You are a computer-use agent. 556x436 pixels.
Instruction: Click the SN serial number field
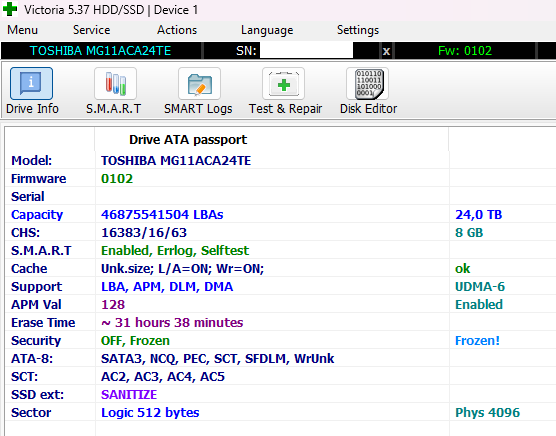[306, 51]
